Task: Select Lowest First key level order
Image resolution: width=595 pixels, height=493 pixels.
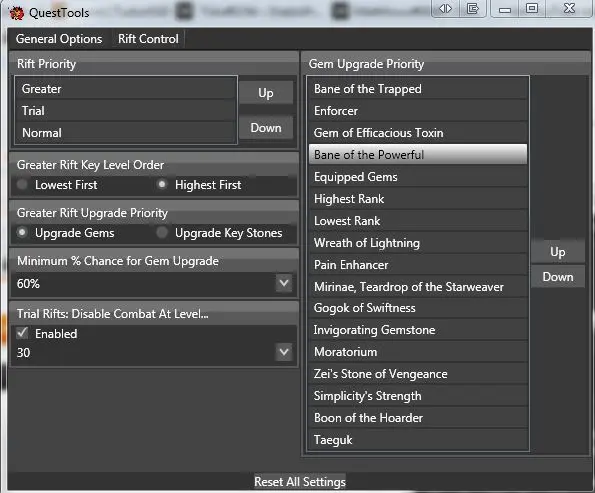Action: (22, 185)
